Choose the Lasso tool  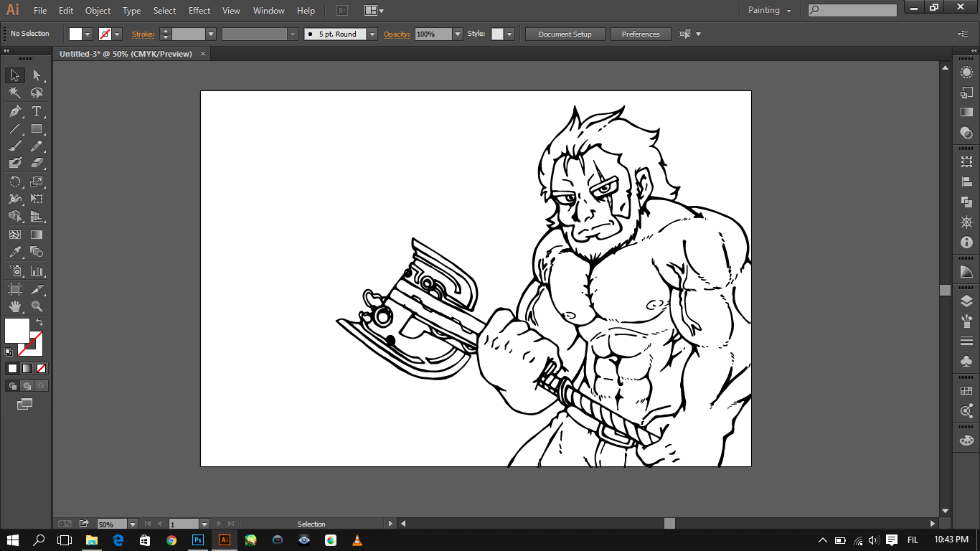coord(37,93)
